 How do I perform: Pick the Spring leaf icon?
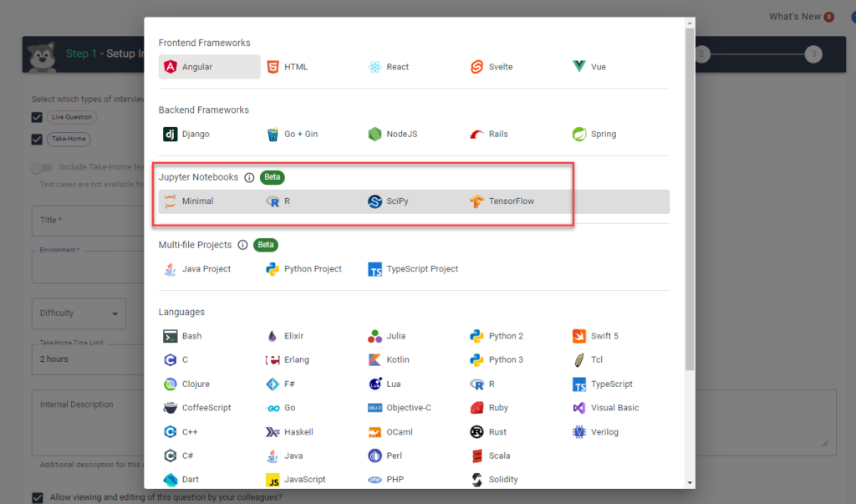578,134
